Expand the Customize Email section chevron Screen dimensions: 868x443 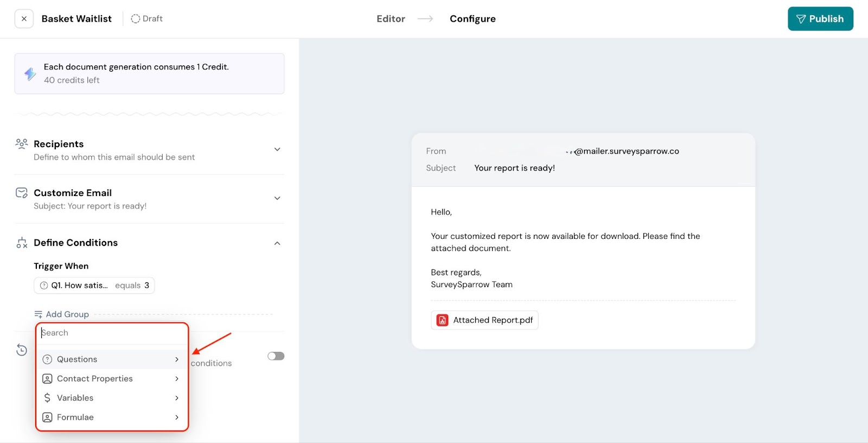point(277,198)
